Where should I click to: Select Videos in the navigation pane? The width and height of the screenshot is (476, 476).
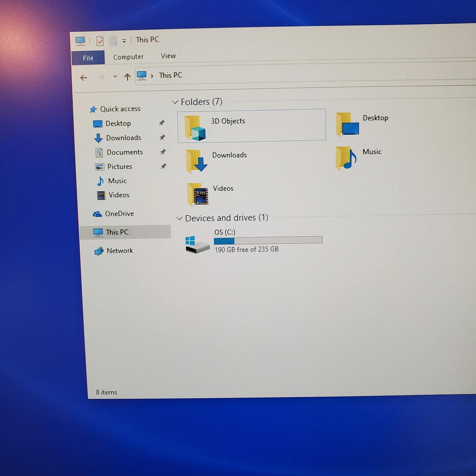(x=119, y=195)
